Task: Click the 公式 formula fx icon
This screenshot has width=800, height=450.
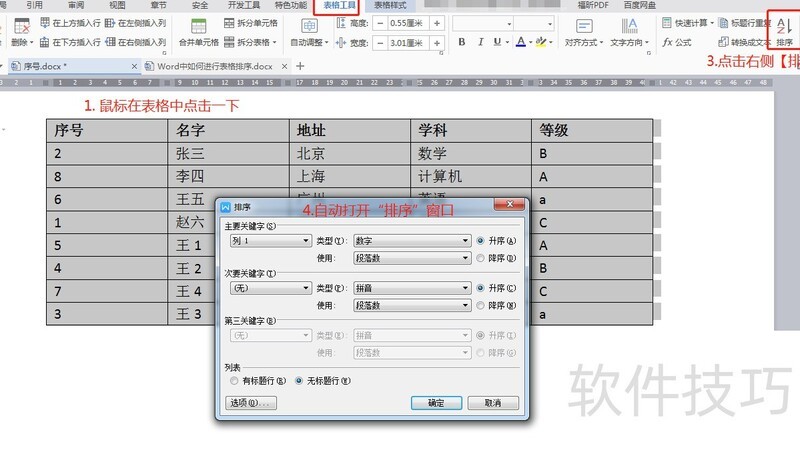Action: point(677,42)
